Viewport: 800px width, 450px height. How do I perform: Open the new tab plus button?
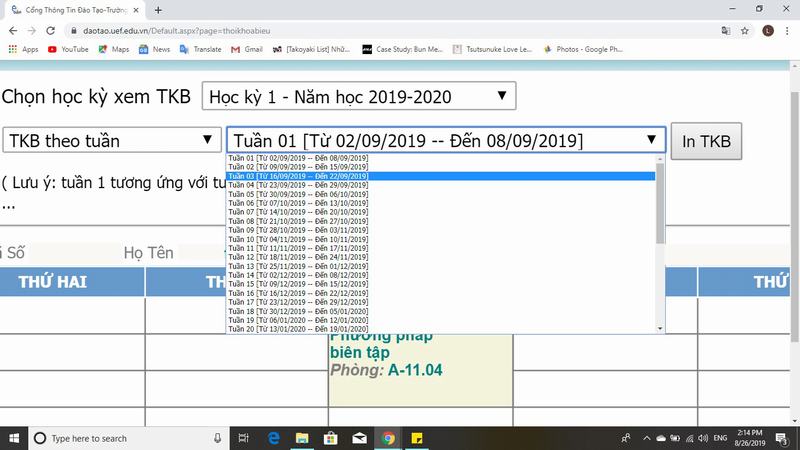pyautogui.click(x=158, y=9)
